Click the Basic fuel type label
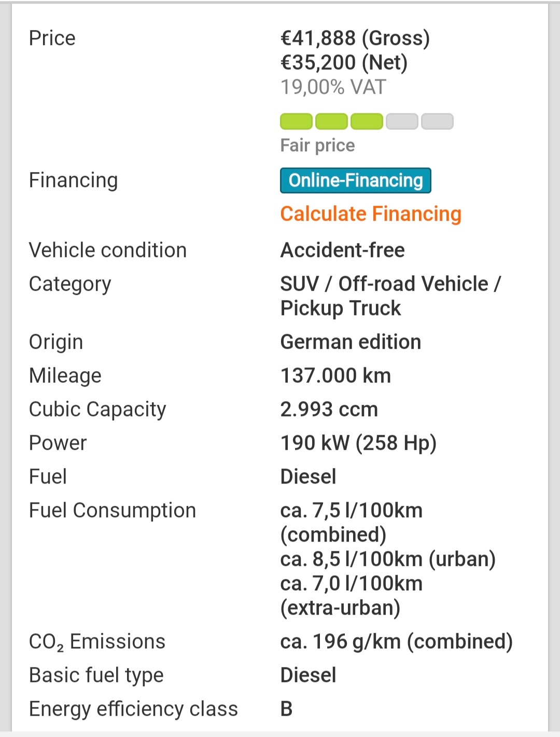Image resolution: width=560 pixels, height=737 pixels. point(96,675)
